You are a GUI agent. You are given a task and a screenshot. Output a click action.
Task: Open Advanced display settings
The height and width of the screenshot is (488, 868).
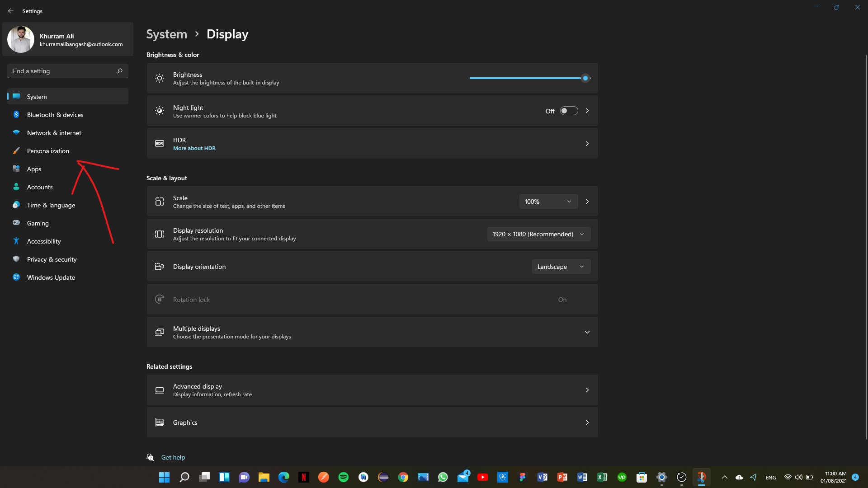pyautogui.click(x=372, y=389)
